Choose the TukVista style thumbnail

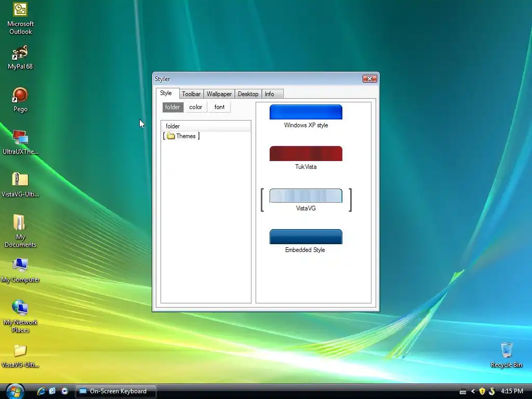pyautogui.click(x=305, y=153)
